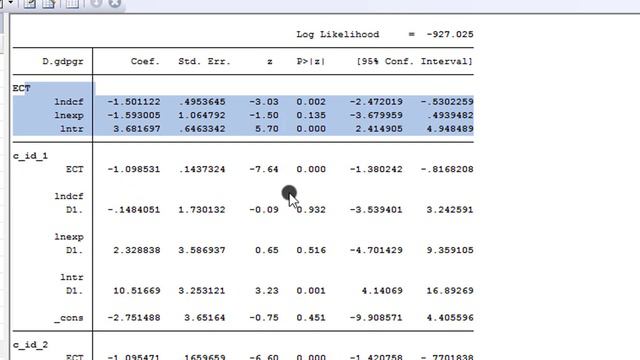
Task: Click the Break (X) toolbar icon
Action: [x=115, y=3]
